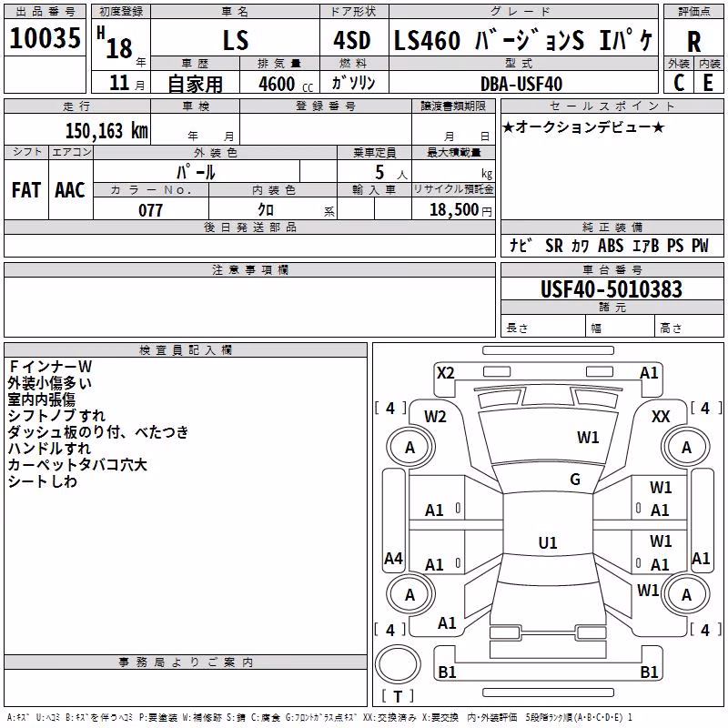Screen dimensions: 728x728
Task: Click the left B1 rear bumper mark
Action: click(x=447, y=672)
